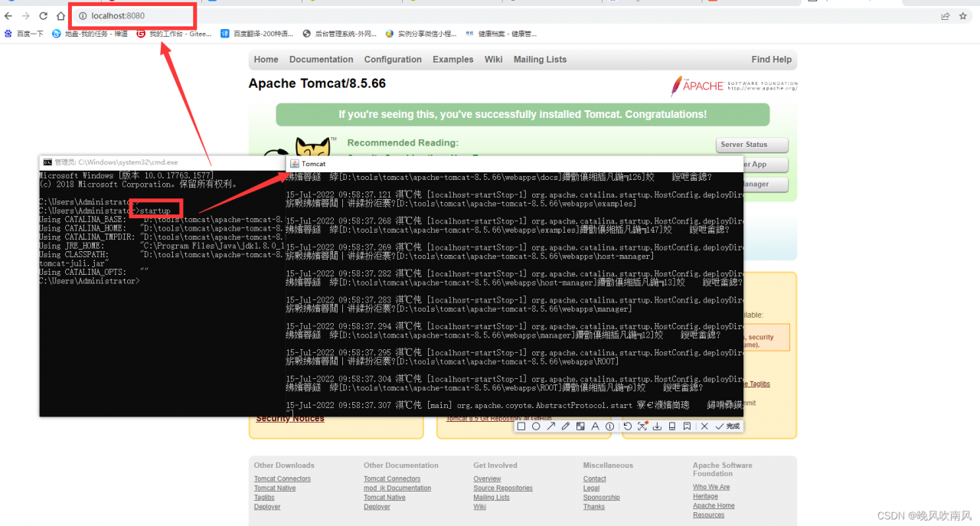Open the Legal link

pos(591,488)
